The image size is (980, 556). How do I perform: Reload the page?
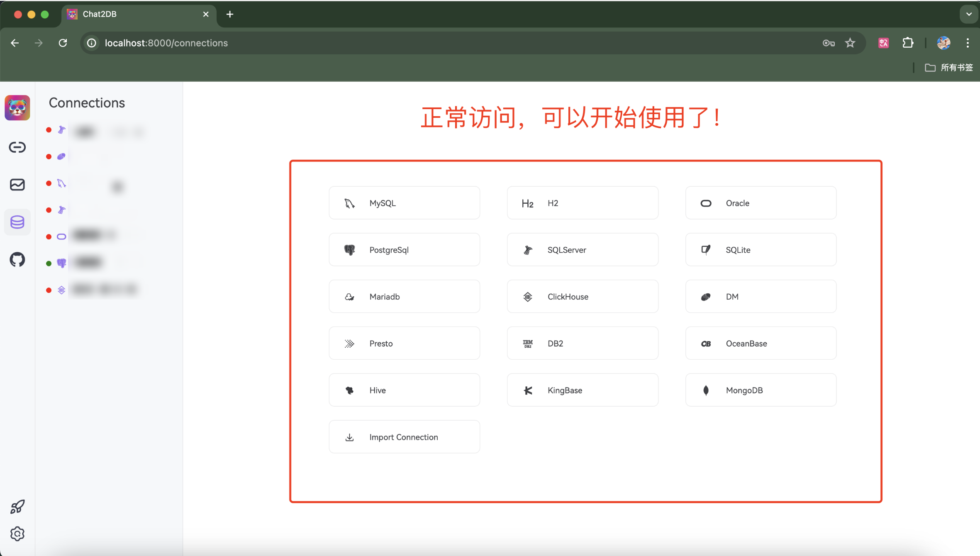pyautogui.click(x=63, y=43)
